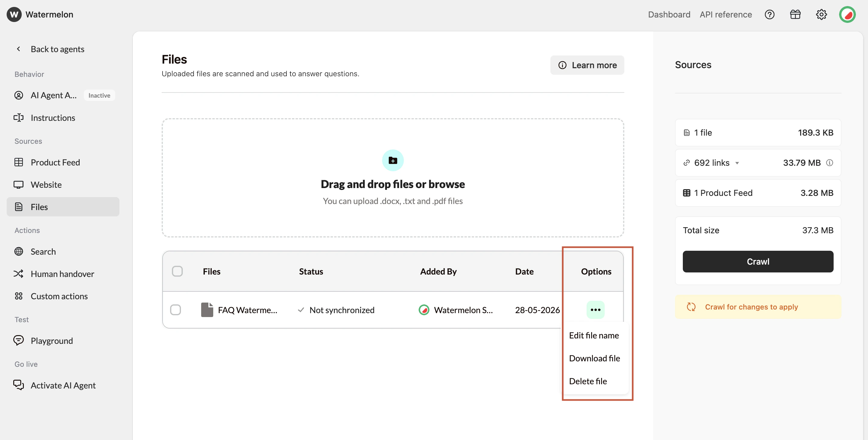Open the watermelon profile avatar
The height and width of the screenshot is (440, 868).
tap(847, 14)
